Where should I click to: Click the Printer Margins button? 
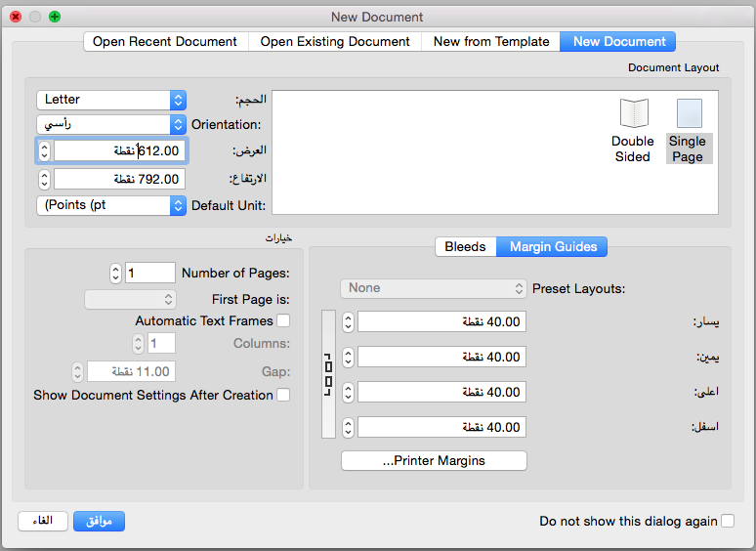pyautogui.click(x=434, y=460)
